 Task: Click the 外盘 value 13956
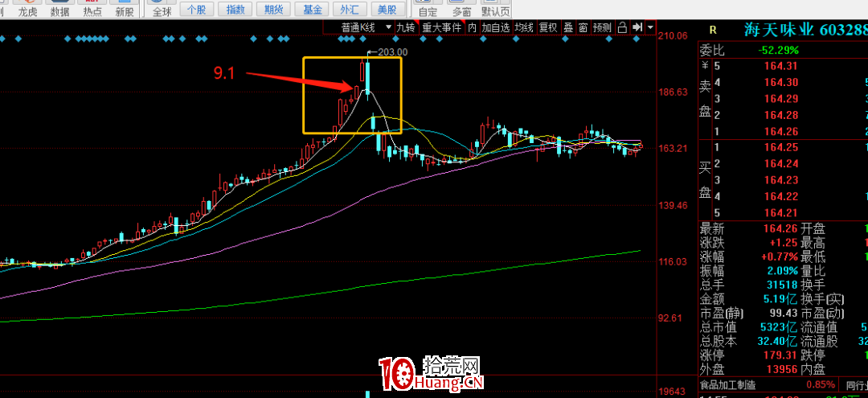pyautogui.click(x=781, y=369)
